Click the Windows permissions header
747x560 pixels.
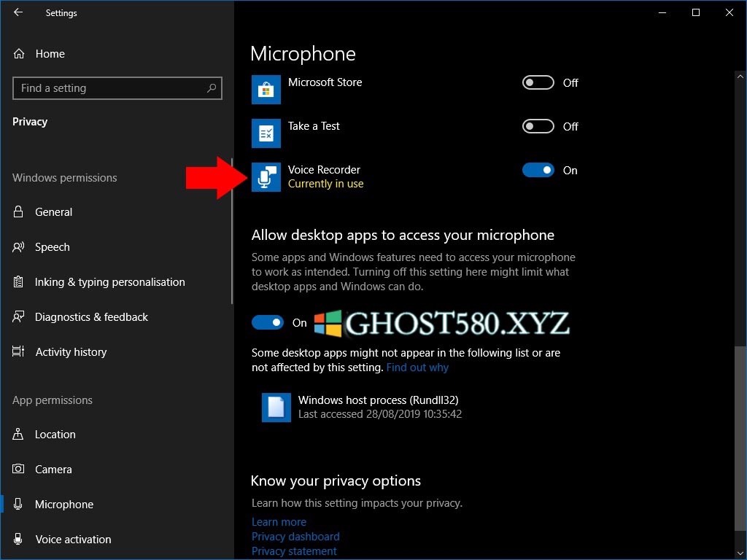click(65, 178)
